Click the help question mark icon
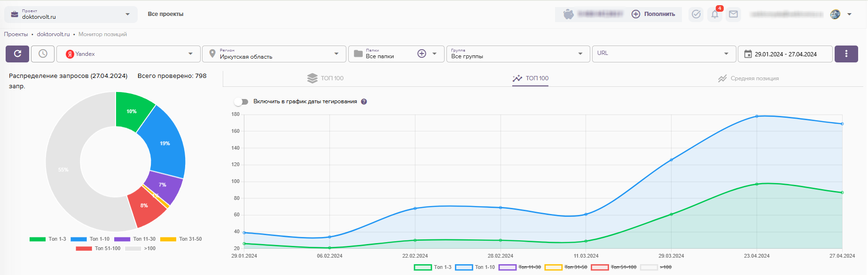Screen dimensions: 868x275 364,102
